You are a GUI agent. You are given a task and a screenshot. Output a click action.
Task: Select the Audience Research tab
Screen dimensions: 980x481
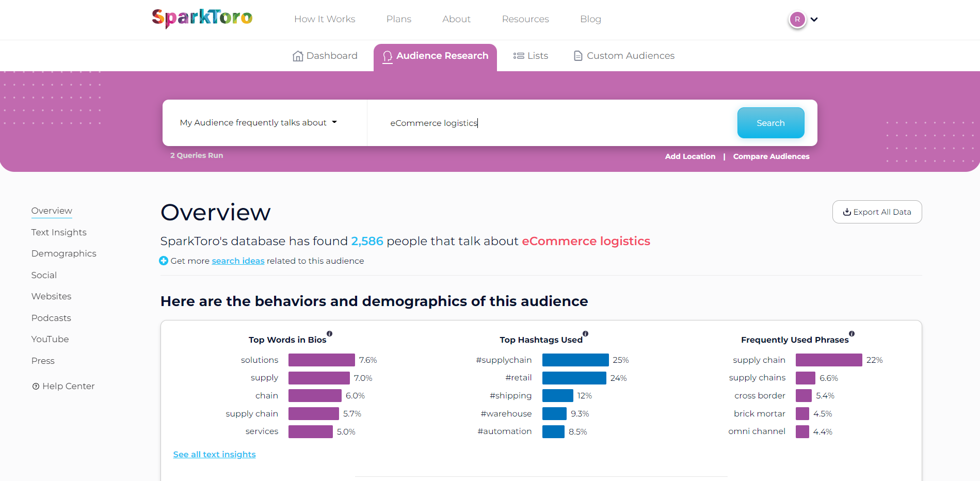tap(435, 57)
